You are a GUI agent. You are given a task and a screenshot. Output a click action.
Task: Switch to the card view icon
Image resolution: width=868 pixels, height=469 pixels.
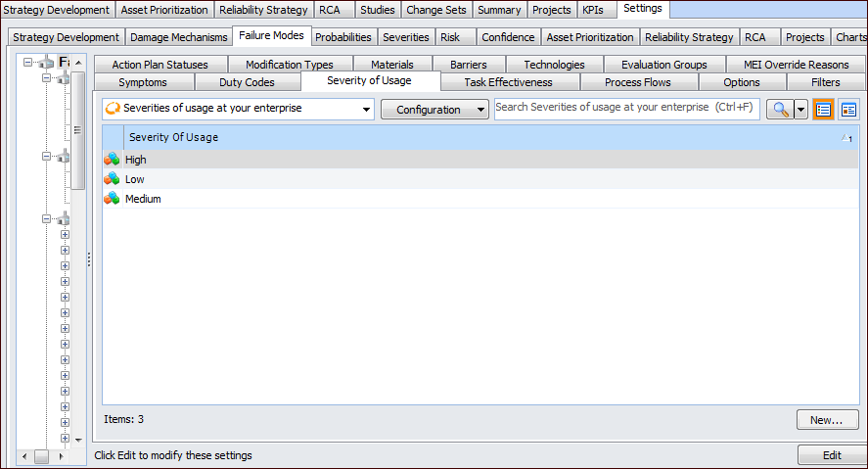[x=848, y=110]
